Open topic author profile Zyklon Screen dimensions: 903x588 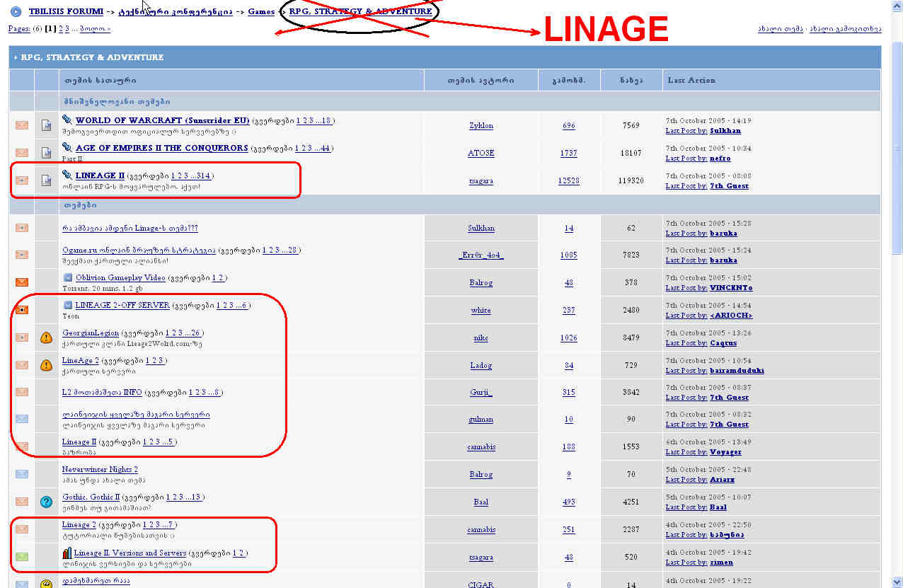coord(481,125)
